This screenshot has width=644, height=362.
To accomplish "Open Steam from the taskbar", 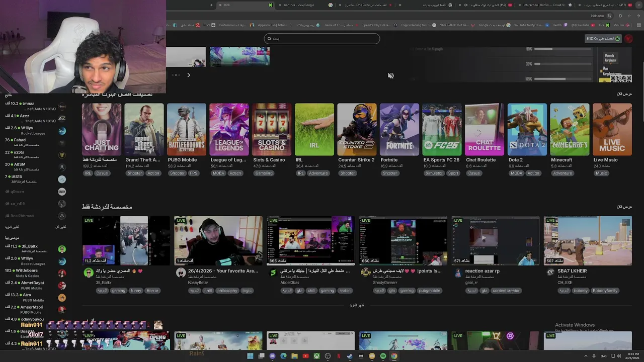I will pyautogui.click(x=350, y=356).
